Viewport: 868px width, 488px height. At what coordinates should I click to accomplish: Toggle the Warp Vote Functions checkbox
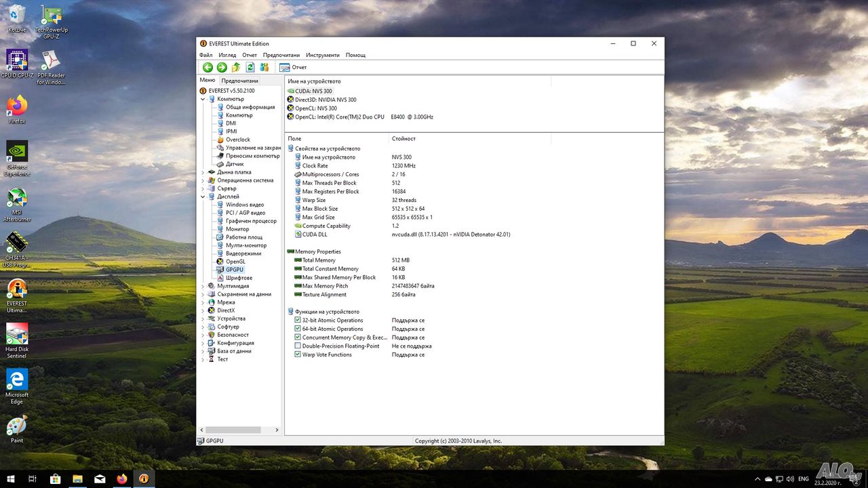coord(298,354)
